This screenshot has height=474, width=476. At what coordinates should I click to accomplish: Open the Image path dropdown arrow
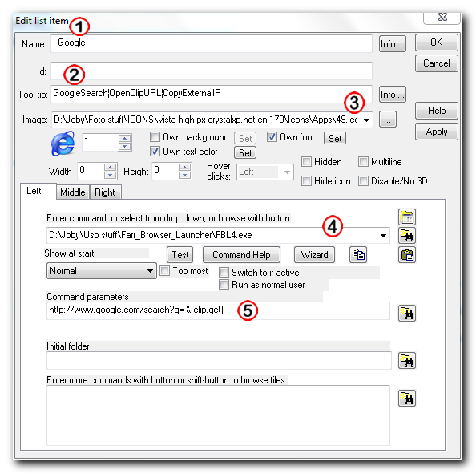tap(366, 120)
